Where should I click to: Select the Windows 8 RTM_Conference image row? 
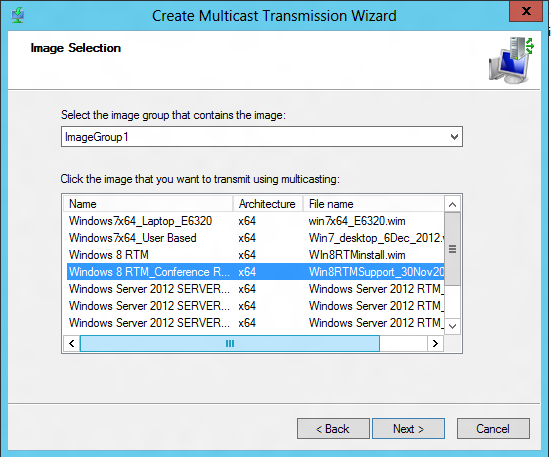(255, 272)
